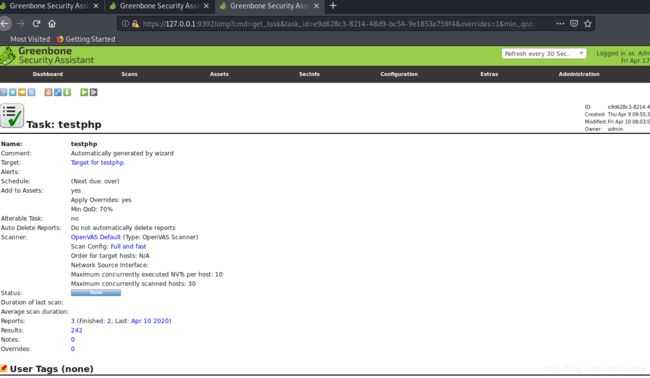Close the second Greenbone tab
The image size is (650, 378).
[x=206, y=6]
